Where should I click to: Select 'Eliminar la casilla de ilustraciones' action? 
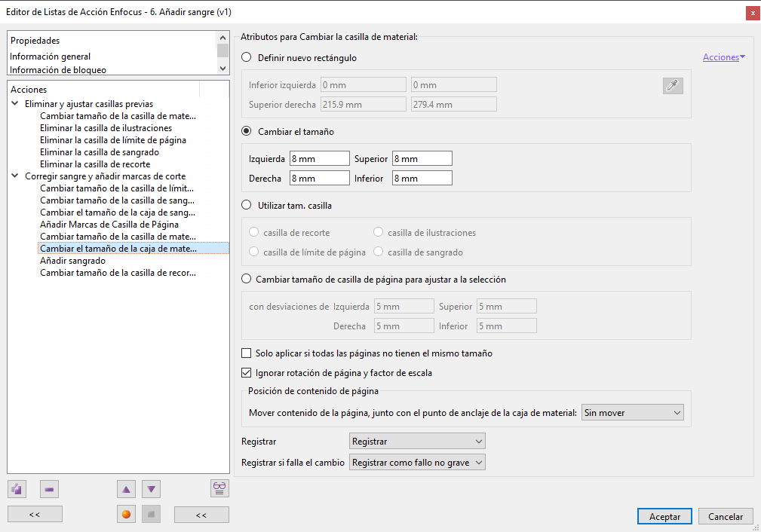click(x=106, y=128)
